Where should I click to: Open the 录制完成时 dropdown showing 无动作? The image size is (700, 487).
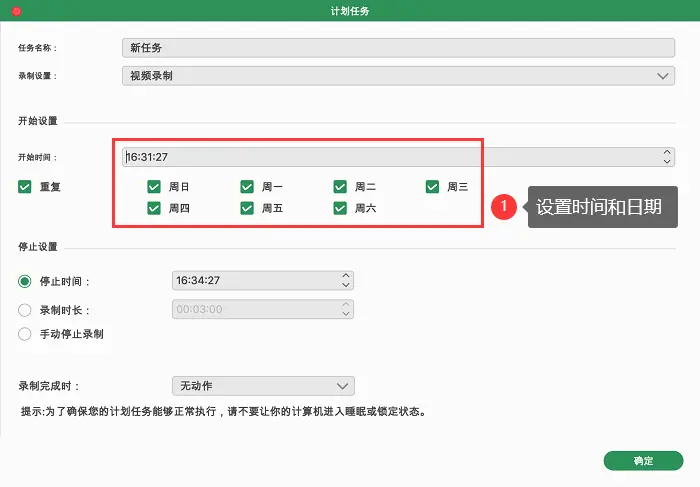pos(263,386)
